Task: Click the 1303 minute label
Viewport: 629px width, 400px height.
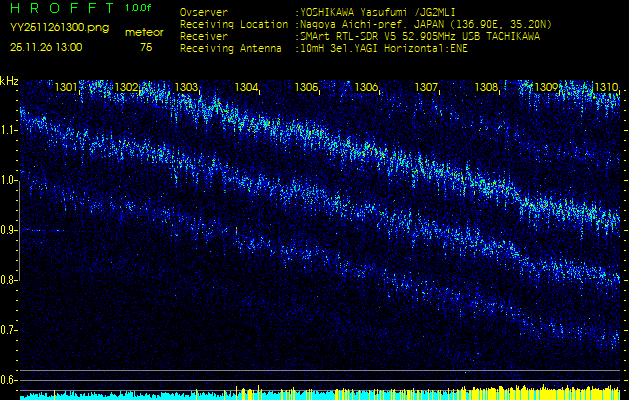Action: point(186,88)
